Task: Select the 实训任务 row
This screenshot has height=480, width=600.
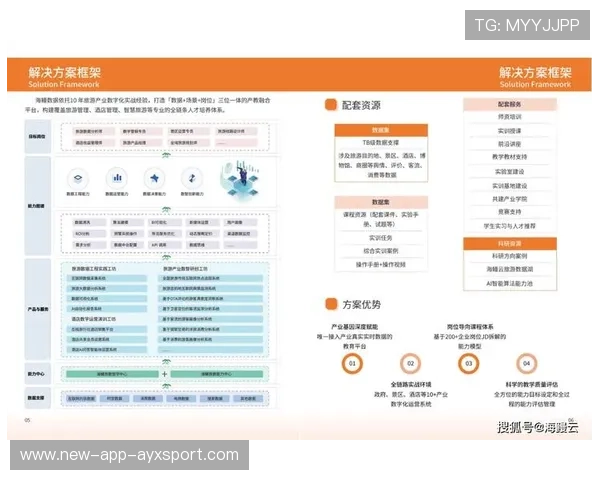Action: (x=381, y=238)
